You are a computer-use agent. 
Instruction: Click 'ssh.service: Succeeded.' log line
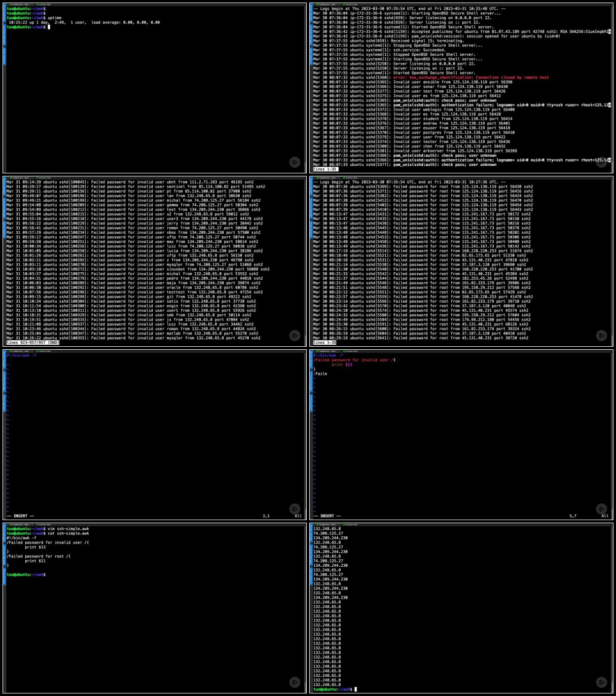379,50
